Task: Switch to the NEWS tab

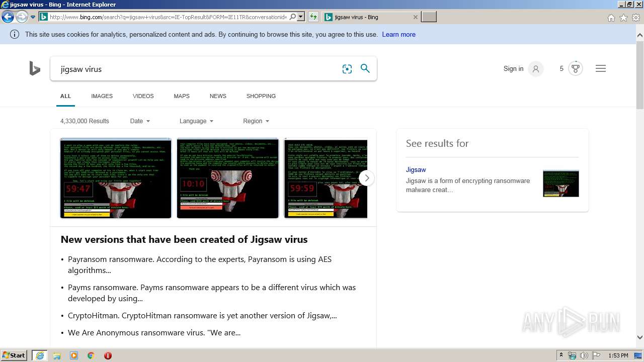Action: tap(218, 96)
